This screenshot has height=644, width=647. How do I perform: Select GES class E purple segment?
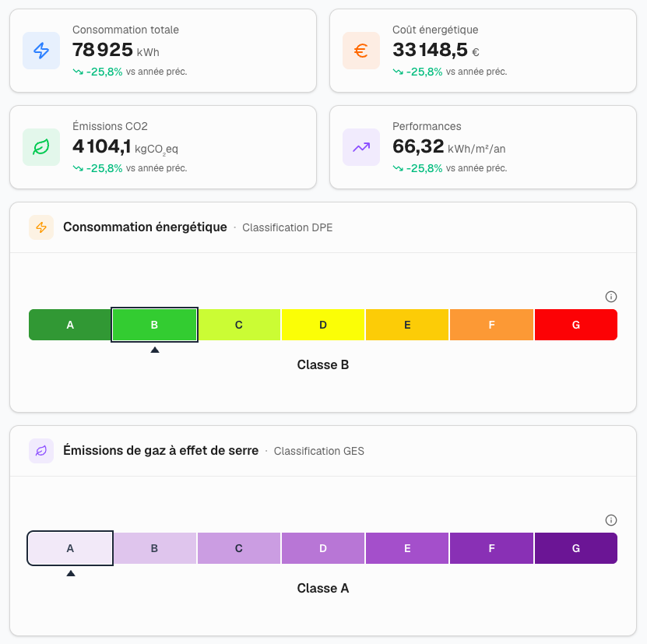tap(407, 548)
